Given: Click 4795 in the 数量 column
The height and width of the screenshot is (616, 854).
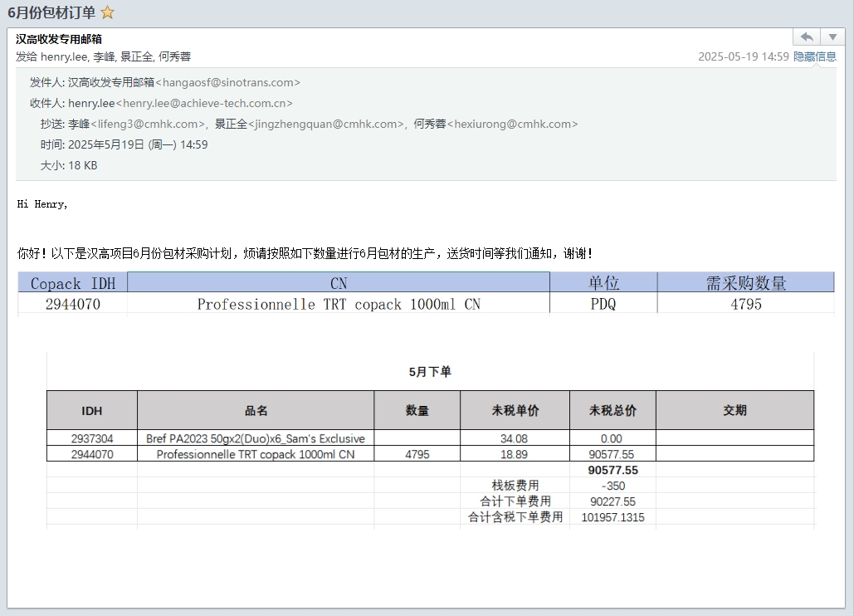Looking at the screenshot, I should point(417,454).
